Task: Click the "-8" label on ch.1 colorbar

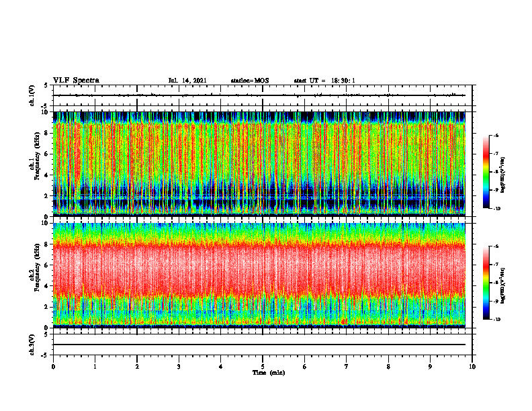Action: coord(496,172)
